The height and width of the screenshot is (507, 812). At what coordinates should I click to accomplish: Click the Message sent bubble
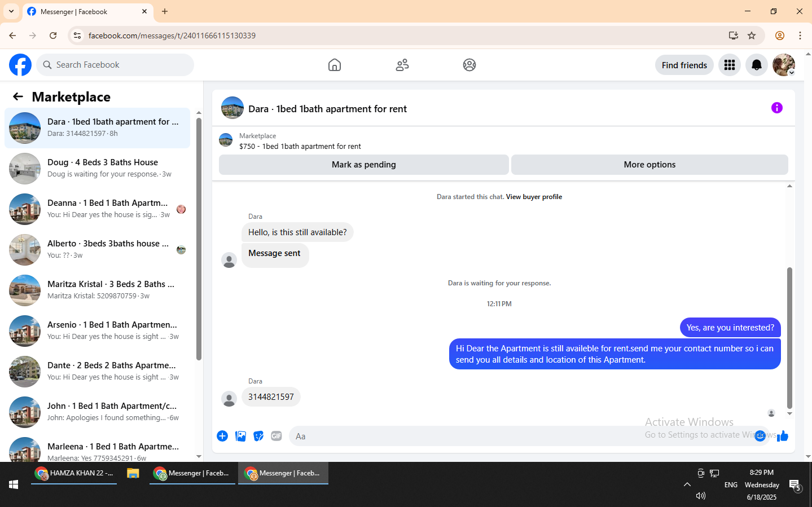point(275,255)
